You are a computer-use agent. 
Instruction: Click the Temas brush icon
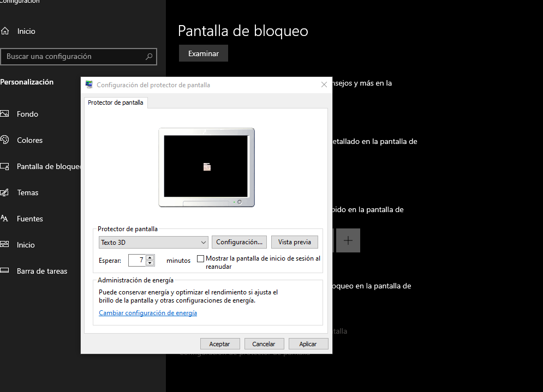point(5,192)
